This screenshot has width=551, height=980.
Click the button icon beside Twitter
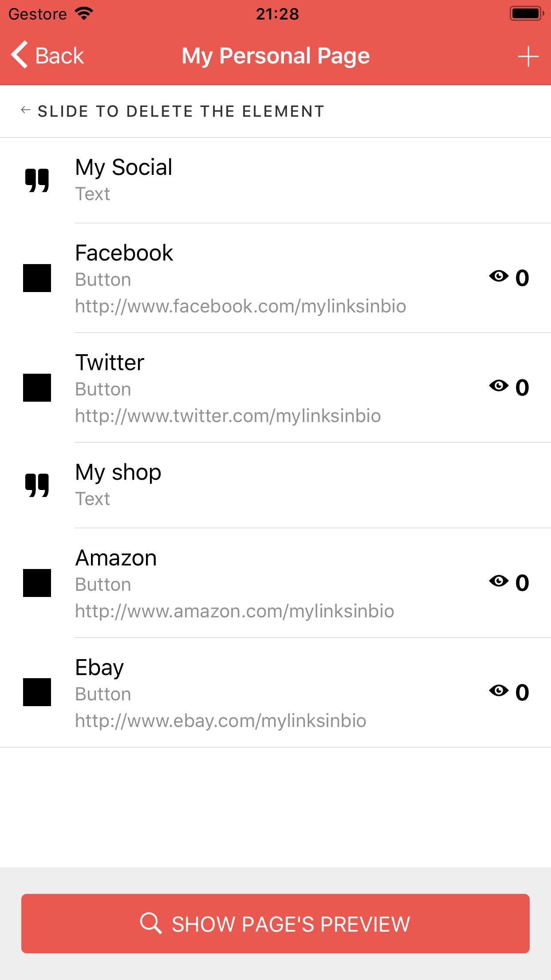click(x=38, y=388)
